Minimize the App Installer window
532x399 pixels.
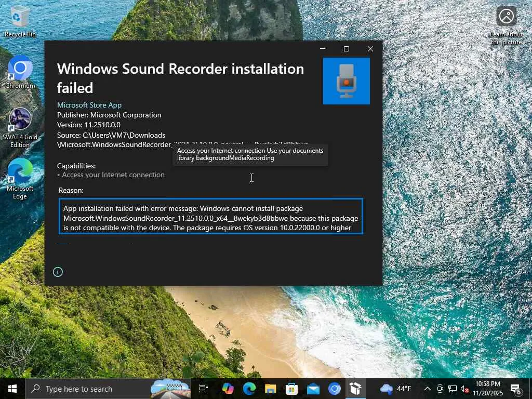323,49
